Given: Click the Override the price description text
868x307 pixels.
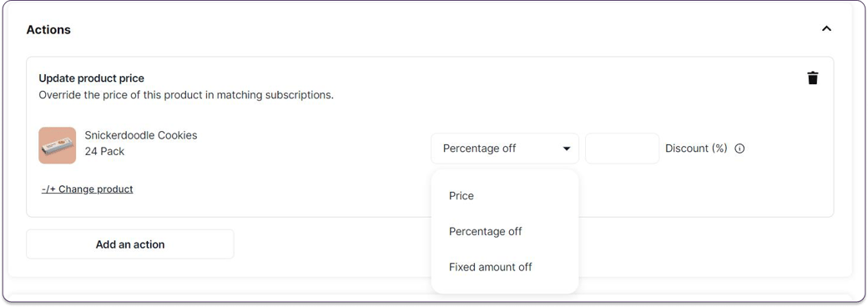Looking at the screenshot, I should (186, 95).
